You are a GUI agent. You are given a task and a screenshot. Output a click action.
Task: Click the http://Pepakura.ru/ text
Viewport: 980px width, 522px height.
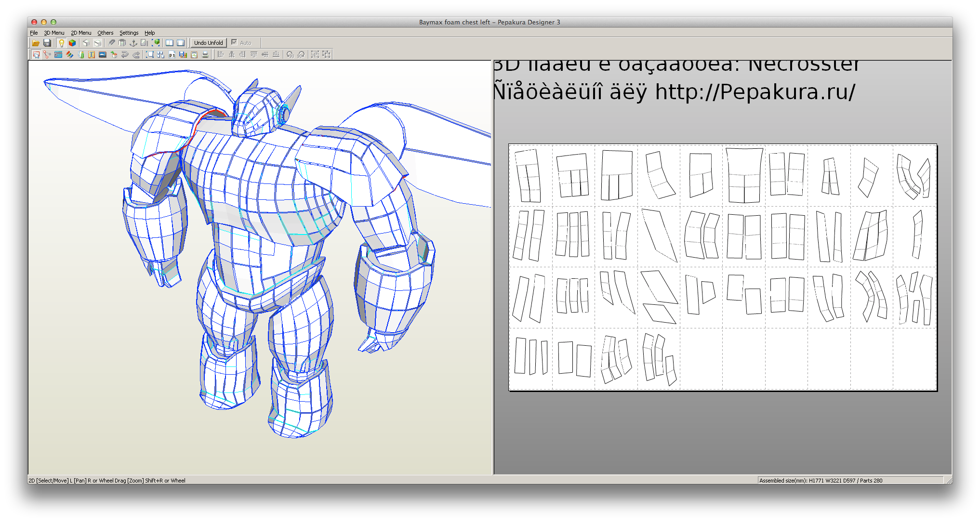(x=755, y=91)
